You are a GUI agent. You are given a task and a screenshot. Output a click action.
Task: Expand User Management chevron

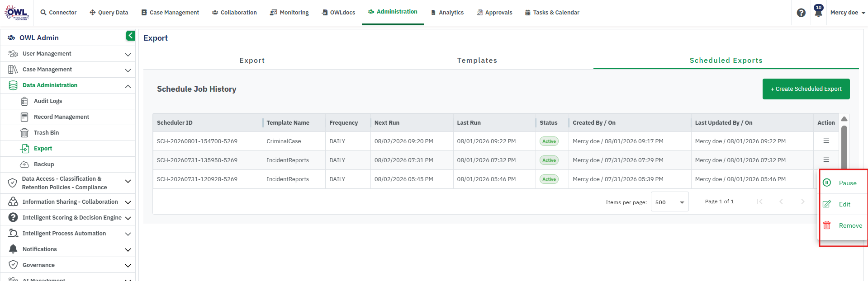128,55
